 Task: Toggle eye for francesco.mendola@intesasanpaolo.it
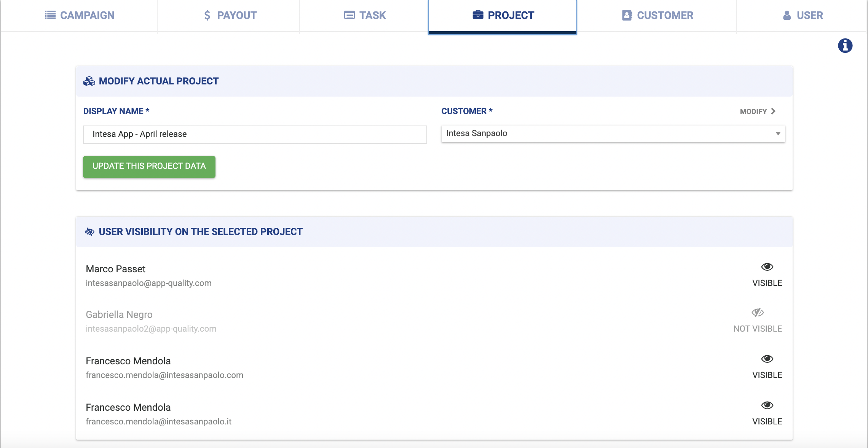tap(767, 405)
